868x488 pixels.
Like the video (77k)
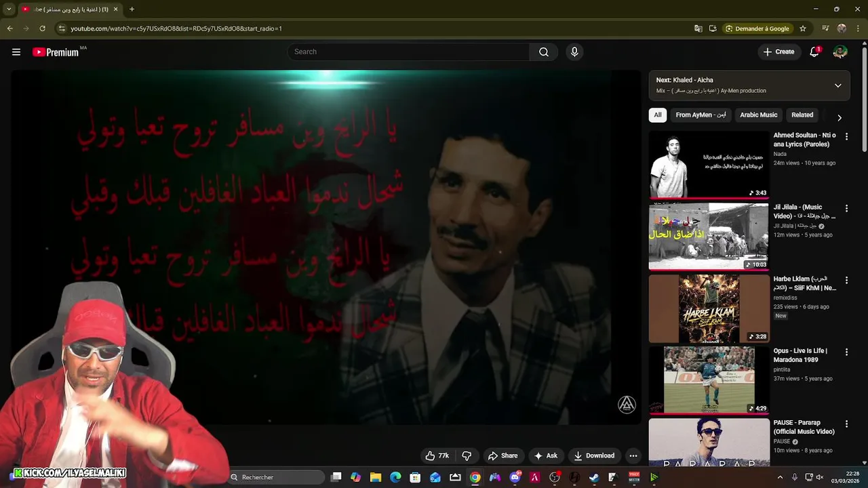[x=437, y=456]
